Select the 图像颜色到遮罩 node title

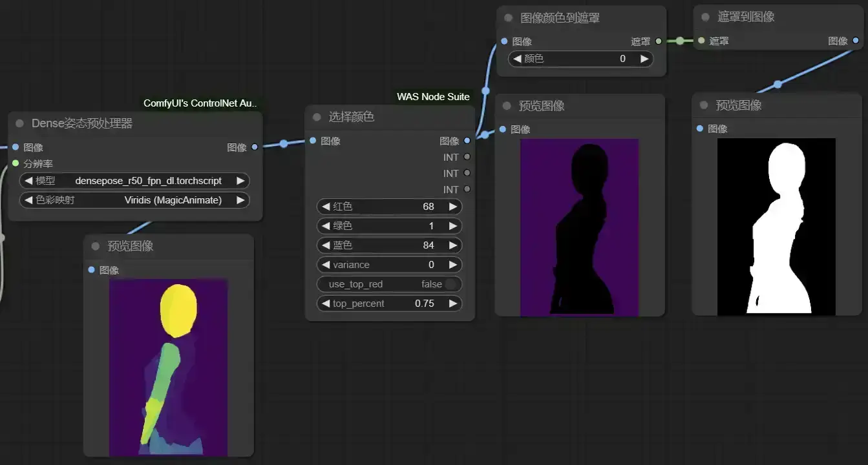560,18
